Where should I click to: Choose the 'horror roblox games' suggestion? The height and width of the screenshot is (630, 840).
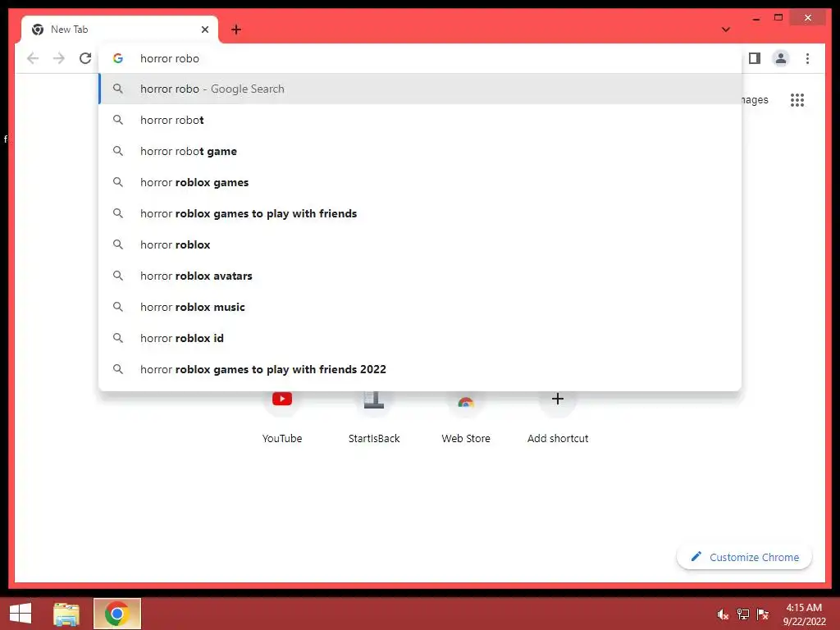[420, 182]
